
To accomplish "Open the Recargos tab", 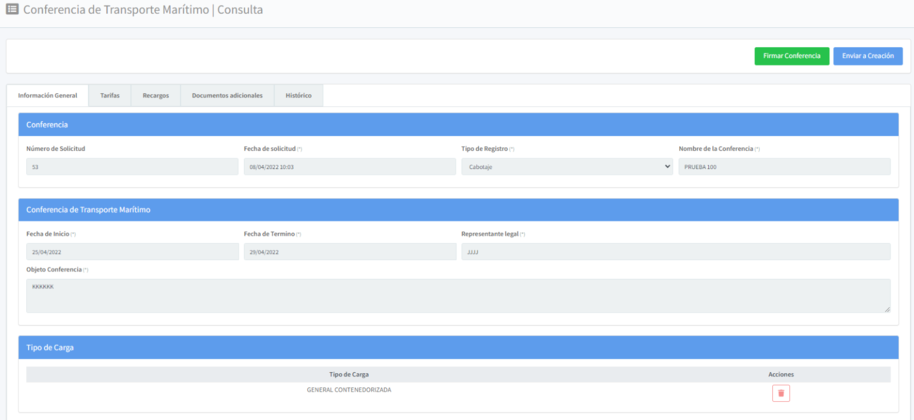I will click(155, 96).
